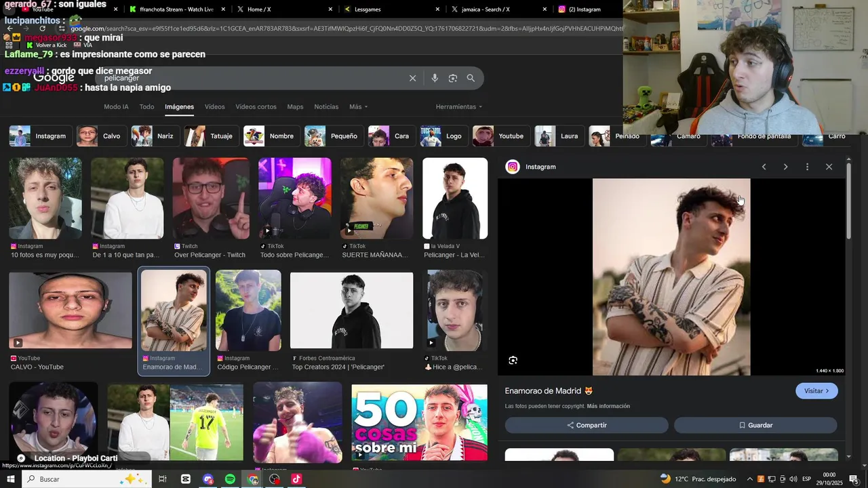
Task: Click the Guardar button
Action: [755, 426]
